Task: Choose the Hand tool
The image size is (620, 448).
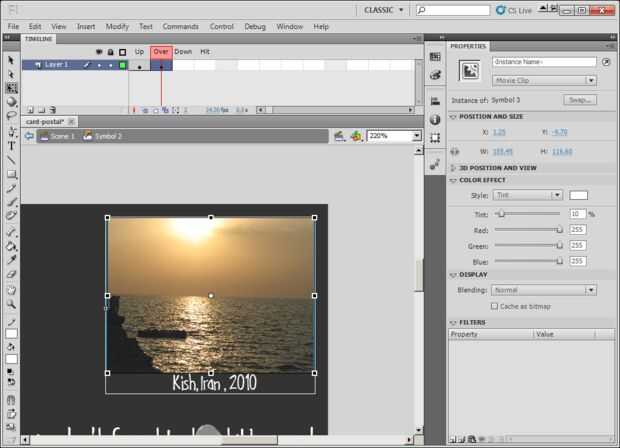Action: pos(11,290)
